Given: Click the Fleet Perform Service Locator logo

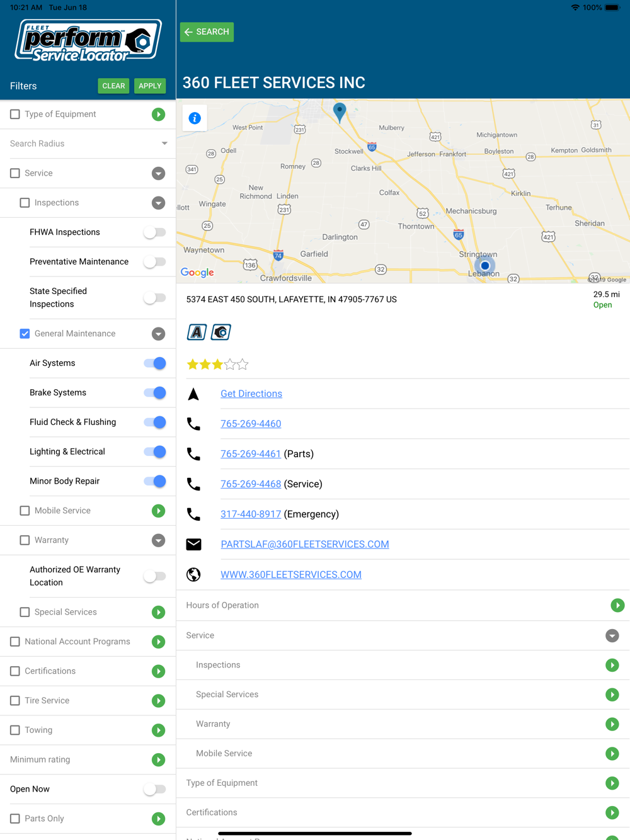Looking at the screenshot, I should pyautogui.click(x=88, y=41).
